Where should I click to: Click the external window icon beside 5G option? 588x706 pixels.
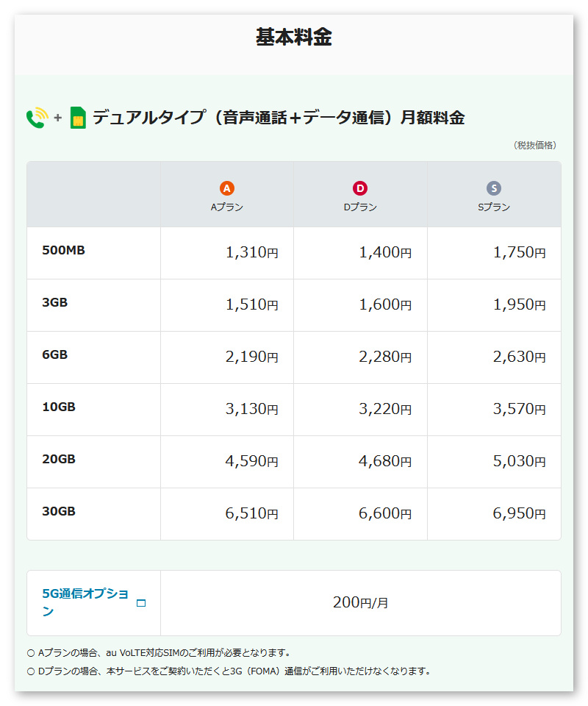(141, 603)
